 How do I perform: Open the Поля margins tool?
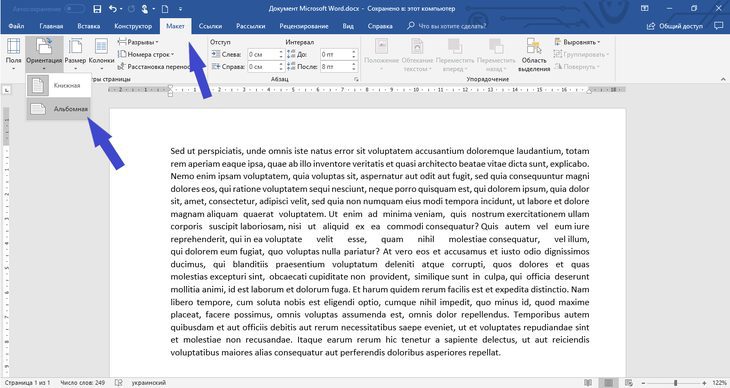tap(14, 54)
